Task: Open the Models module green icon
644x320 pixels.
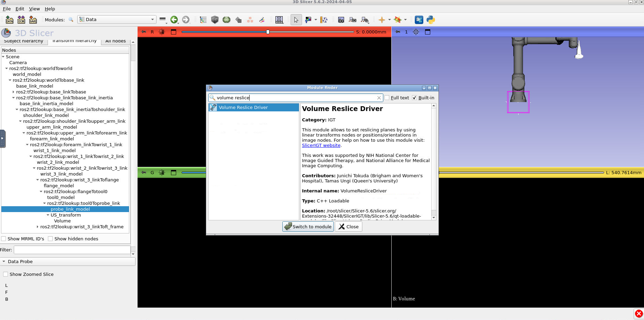Action: pyautogui.click(x=227, y=20)
